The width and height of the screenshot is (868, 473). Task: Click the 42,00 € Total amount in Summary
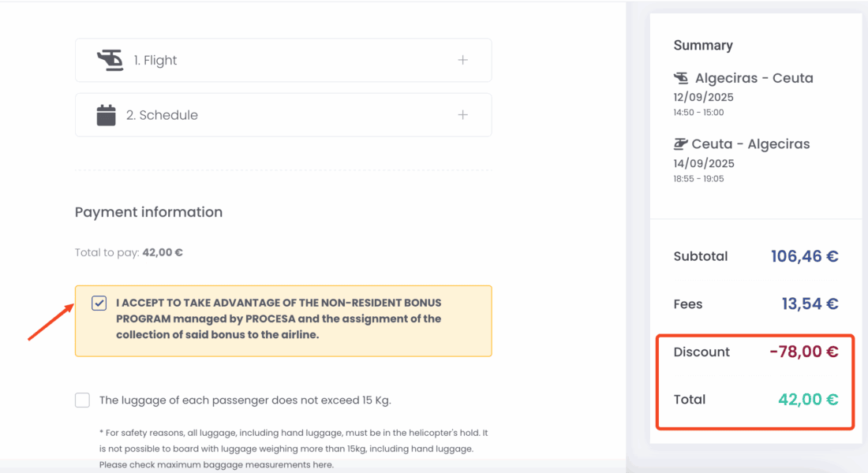pos(808,400)
